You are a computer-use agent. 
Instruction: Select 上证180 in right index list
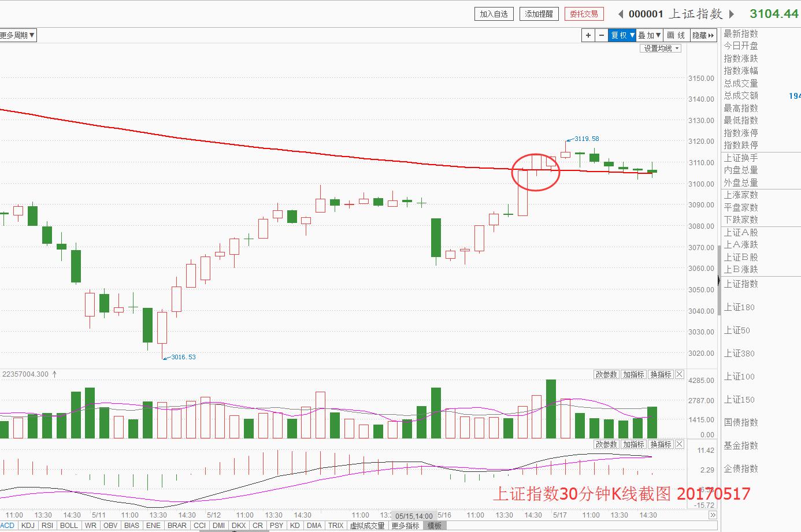[739, 307]
